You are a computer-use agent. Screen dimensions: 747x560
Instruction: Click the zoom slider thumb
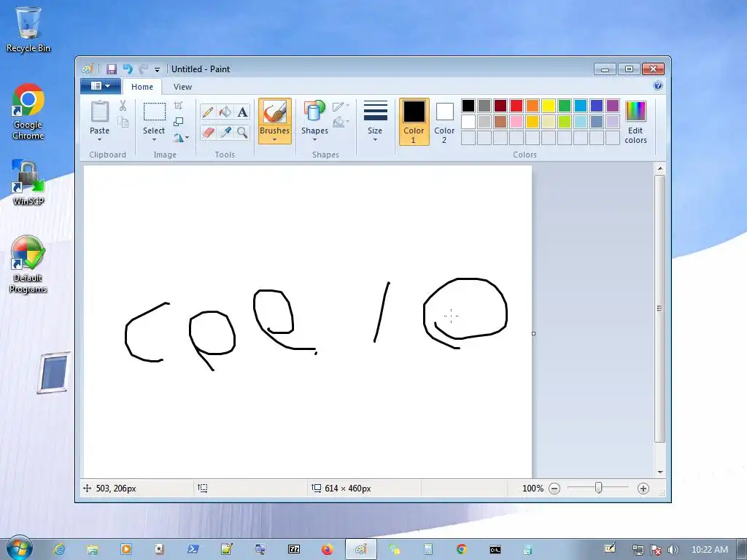[598, 488]
